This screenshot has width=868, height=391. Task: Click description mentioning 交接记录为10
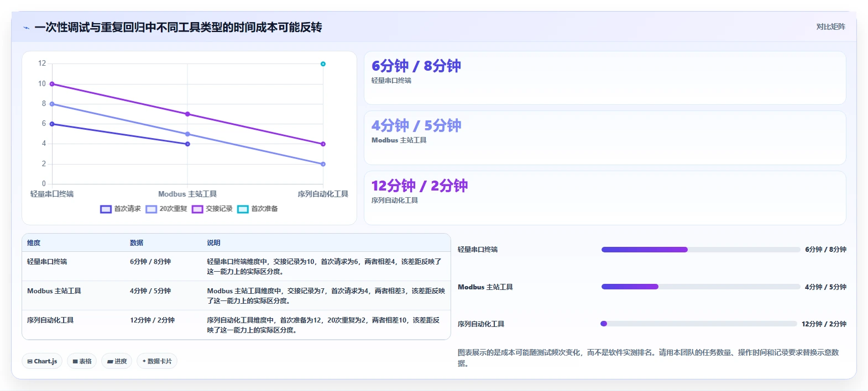(325, 267)
